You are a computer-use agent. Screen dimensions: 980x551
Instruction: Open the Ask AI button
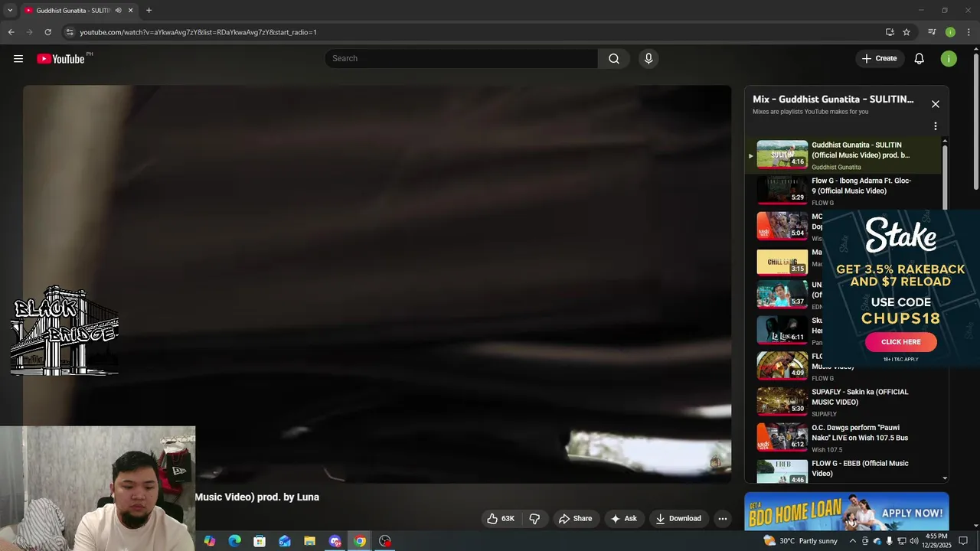(x=623, y=519)
